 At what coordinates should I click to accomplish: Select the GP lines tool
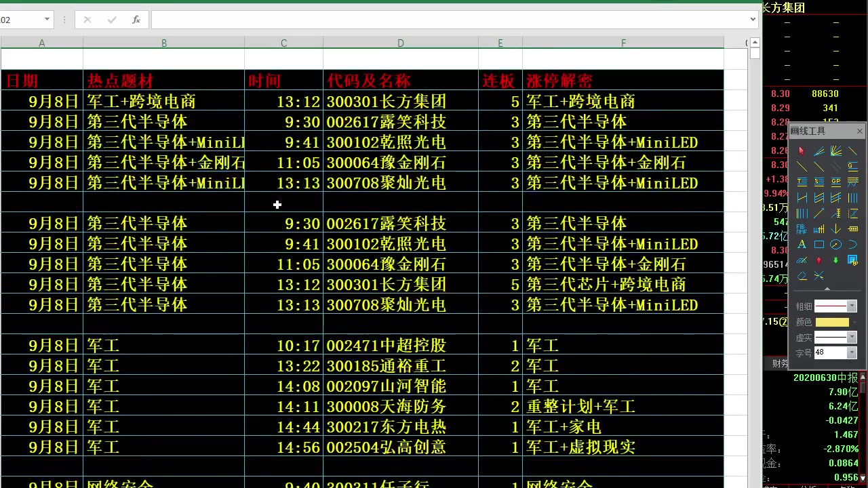point(836,181)
